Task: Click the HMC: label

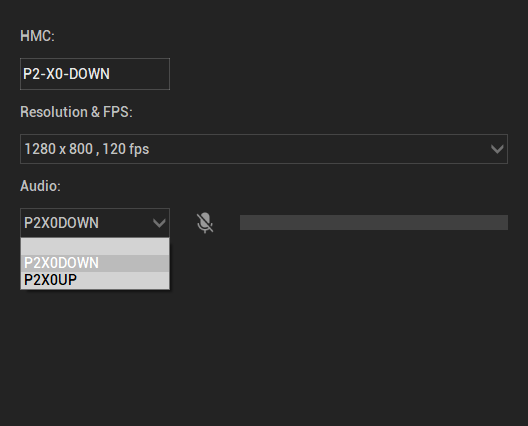Action: click(37, 36)
